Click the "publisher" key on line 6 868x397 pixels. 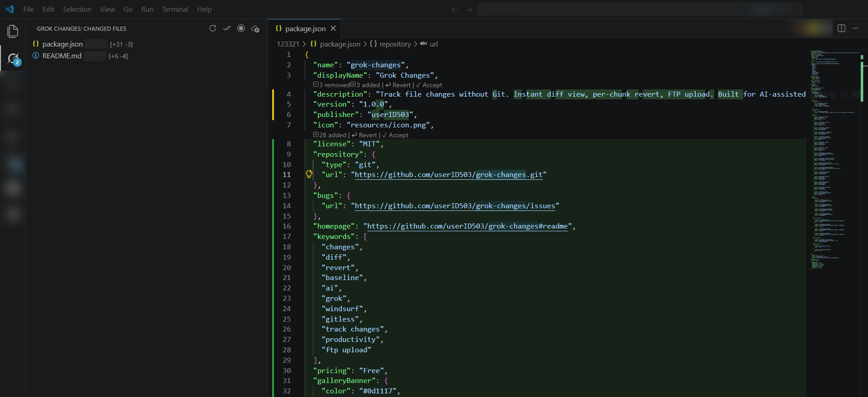point(336,115)
